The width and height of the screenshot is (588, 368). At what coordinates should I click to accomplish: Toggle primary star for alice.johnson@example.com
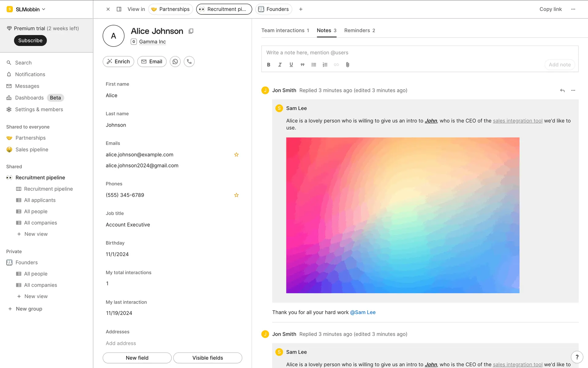pyautogui.click(x=236, y=155)
